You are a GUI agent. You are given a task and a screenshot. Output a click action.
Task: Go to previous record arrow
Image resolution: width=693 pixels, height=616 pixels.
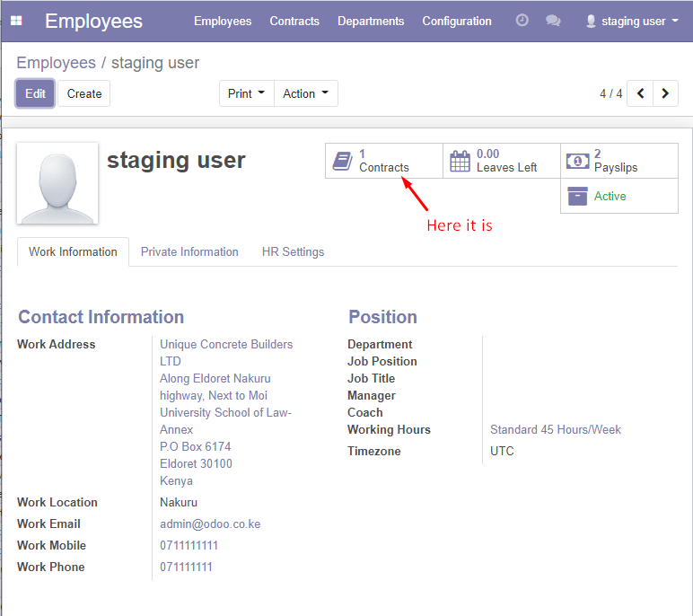[x=640, y=93]
